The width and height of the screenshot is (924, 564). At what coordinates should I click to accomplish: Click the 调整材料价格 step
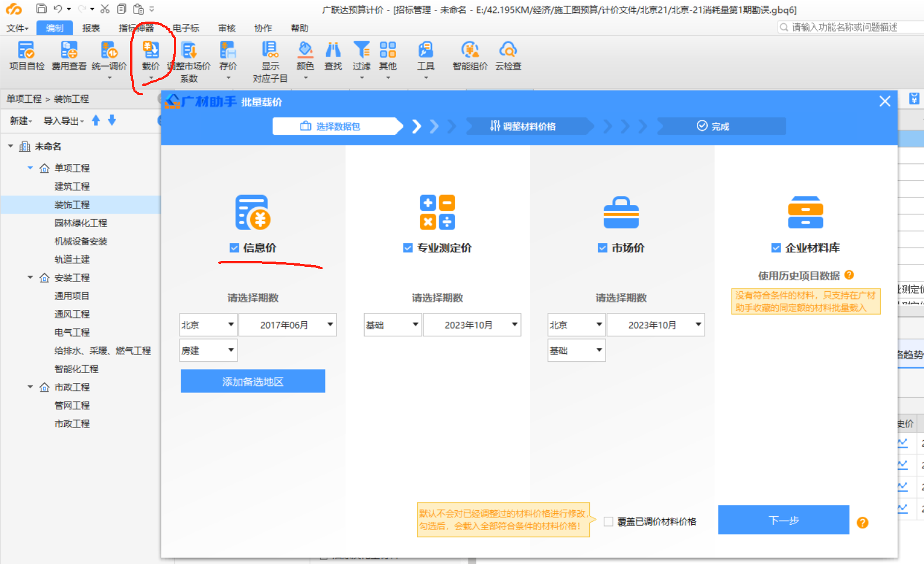(x=529, y=126)
